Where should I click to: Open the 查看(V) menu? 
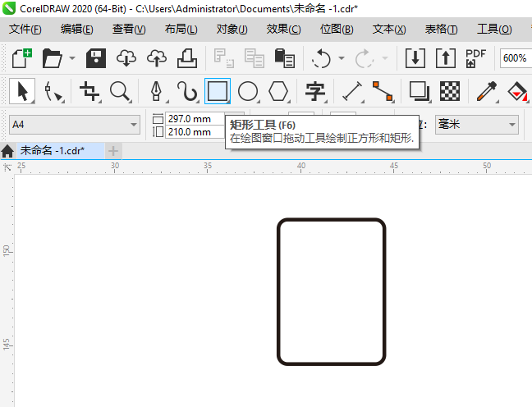pos(129,30)
